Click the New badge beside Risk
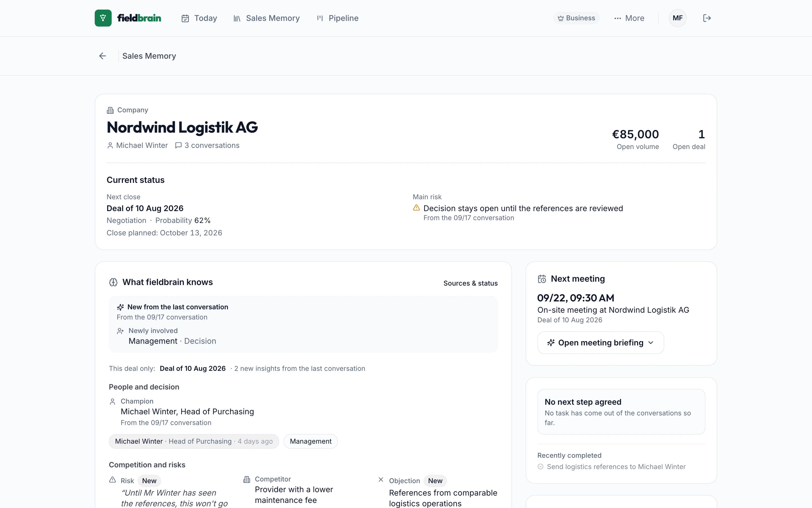Screen dimensions: 812x508 (x=149, y=481)
